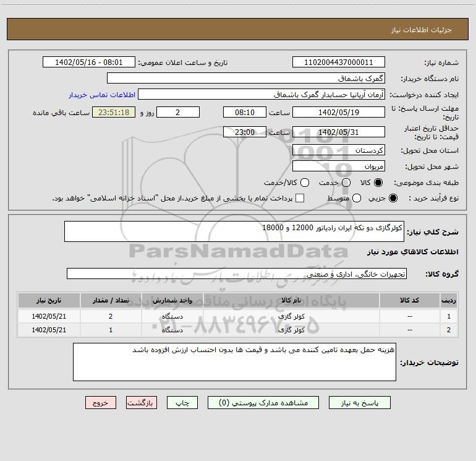
Task: Click date 1402/05/21 in row 1
Action: click(x=49, y=316)
